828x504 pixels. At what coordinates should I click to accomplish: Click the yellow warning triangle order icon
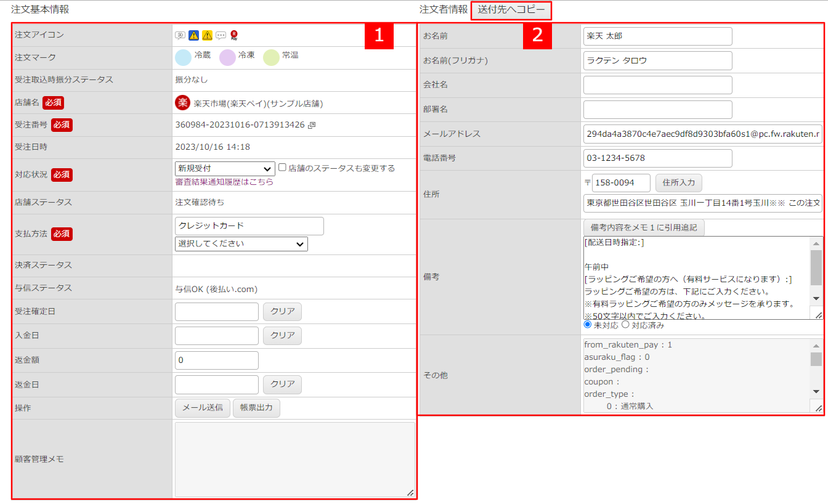(x=207, y=35)
